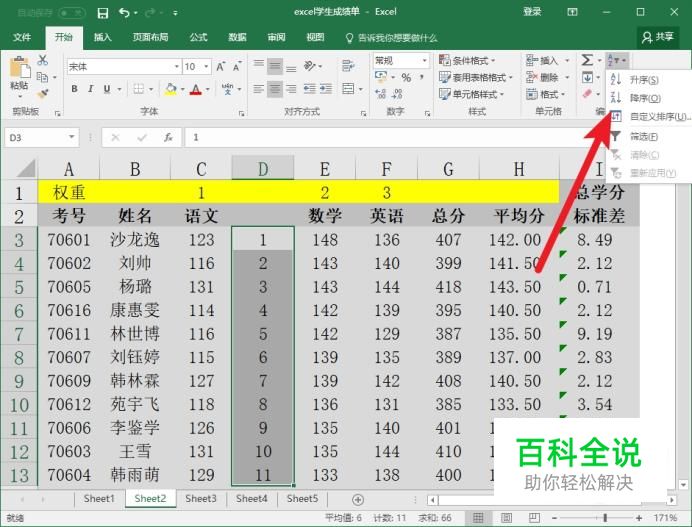
Task: Open number format dropdown 常规
Action: (x=425, y=60)
